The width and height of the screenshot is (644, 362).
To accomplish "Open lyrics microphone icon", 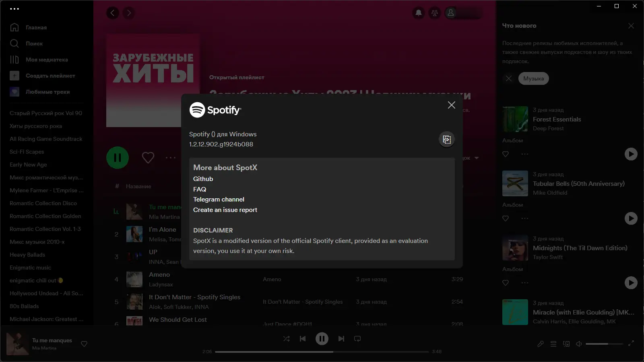I will [x=541, y=344].
